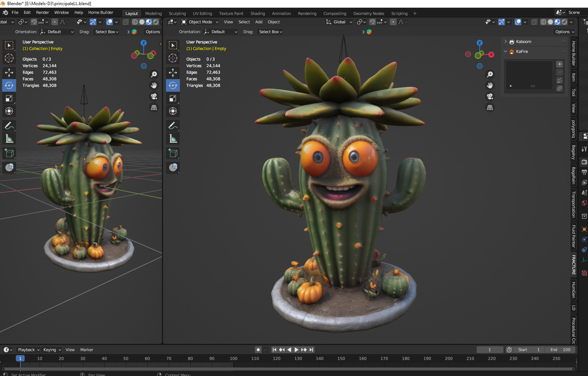Open the Add menu in right viewport header

pos(259,22)
